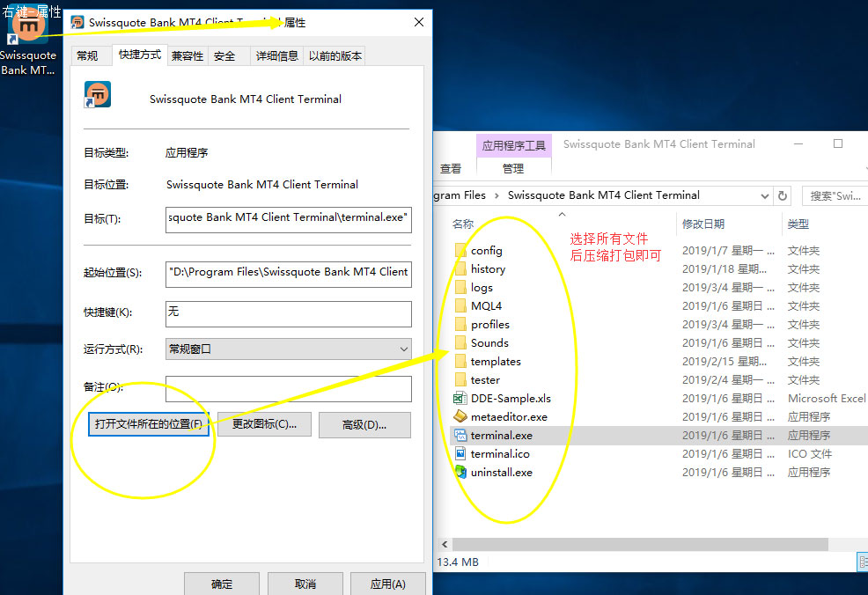Select the terminal.exe file icon
Image resolution: width=868 pixels, height=595 pixels.
(x=460, y=436)
